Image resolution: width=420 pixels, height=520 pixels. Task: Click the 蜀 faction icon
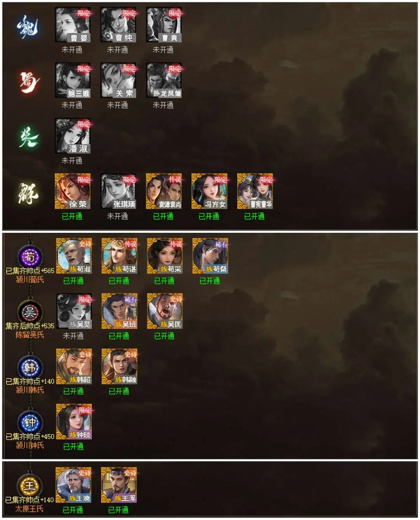click(29, 82)
